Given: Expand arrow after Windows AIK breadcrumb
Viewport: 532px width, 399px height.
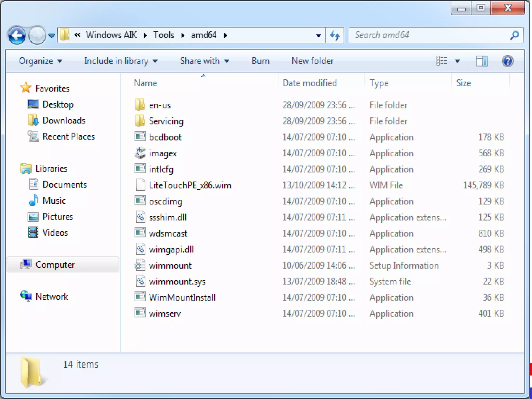Looking at the screenshot, I should 145,35.
